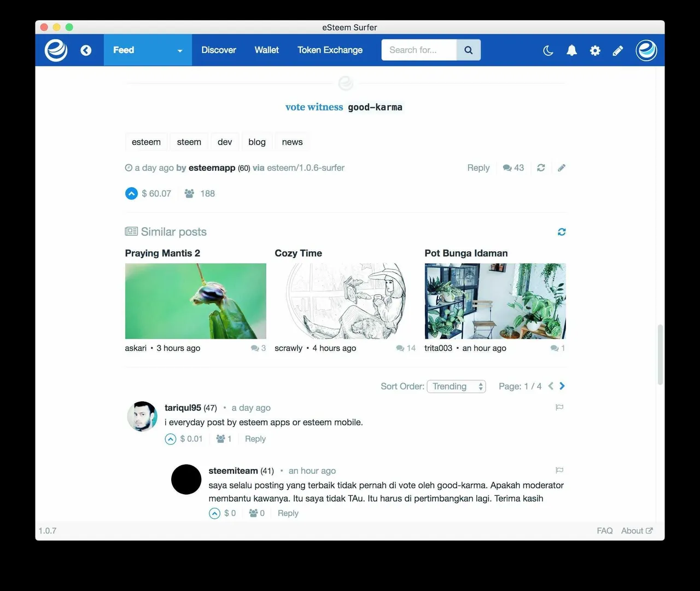Click the search magnifier button

[x=469, y=50]
